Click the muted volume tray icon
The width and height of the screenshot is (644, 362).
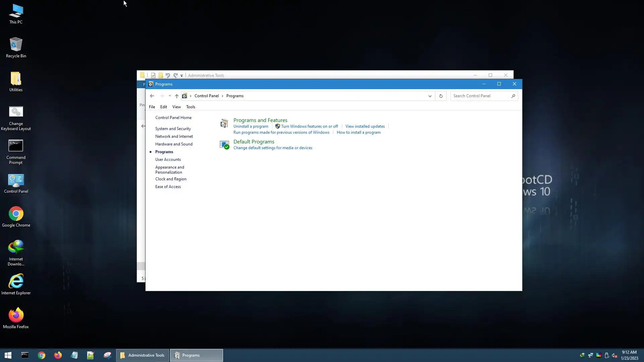pyautogui.click(x=614, y=355)
